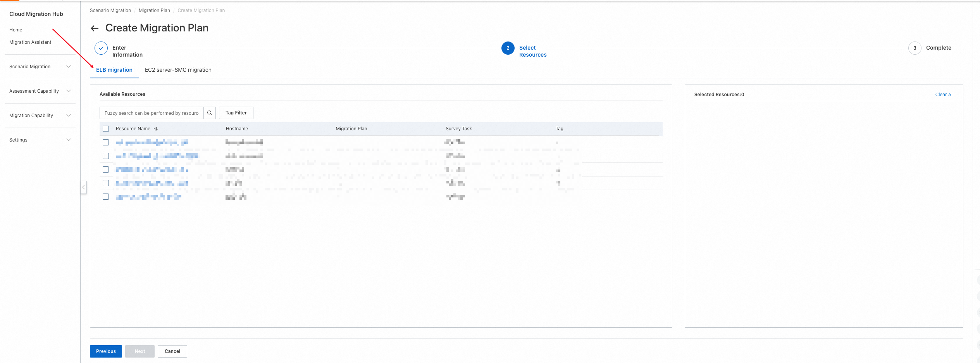Go back using the arrow beside Create Migration Plan
980x363 pixels.
pyautogui.click(x=95, y=28)
